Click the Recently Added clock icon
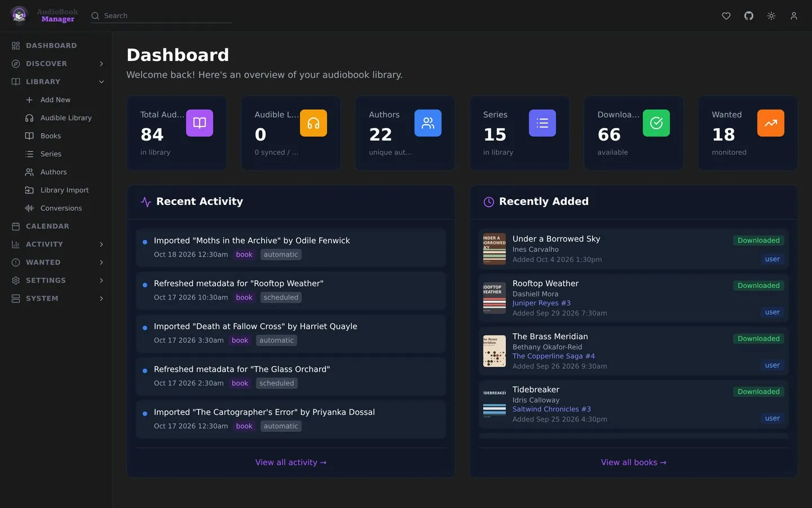This screenshot has width=812, height=508. [x=489, y=202]
